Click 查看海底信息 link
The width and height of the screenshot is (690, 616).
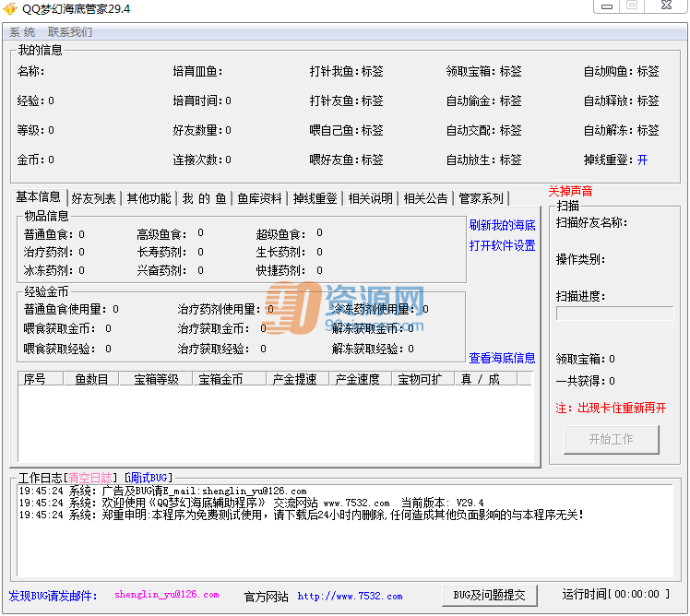(x=502, y=358)
